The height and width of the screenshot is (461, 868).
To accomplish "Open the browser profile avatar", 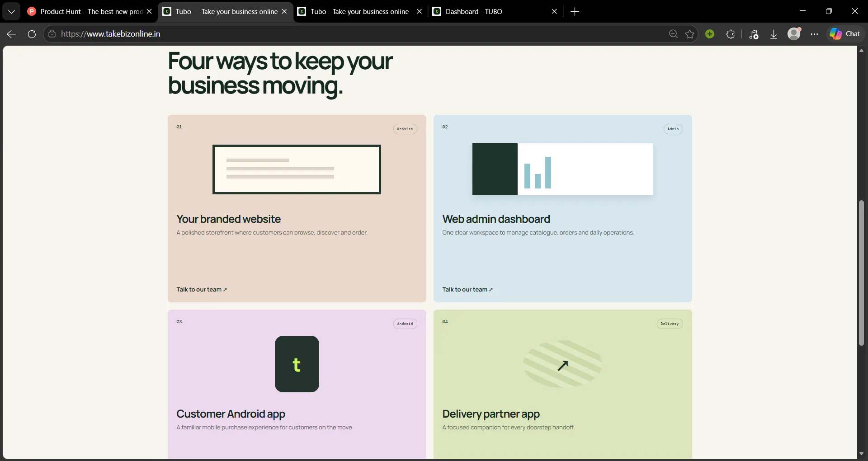I will pos(794,34).
